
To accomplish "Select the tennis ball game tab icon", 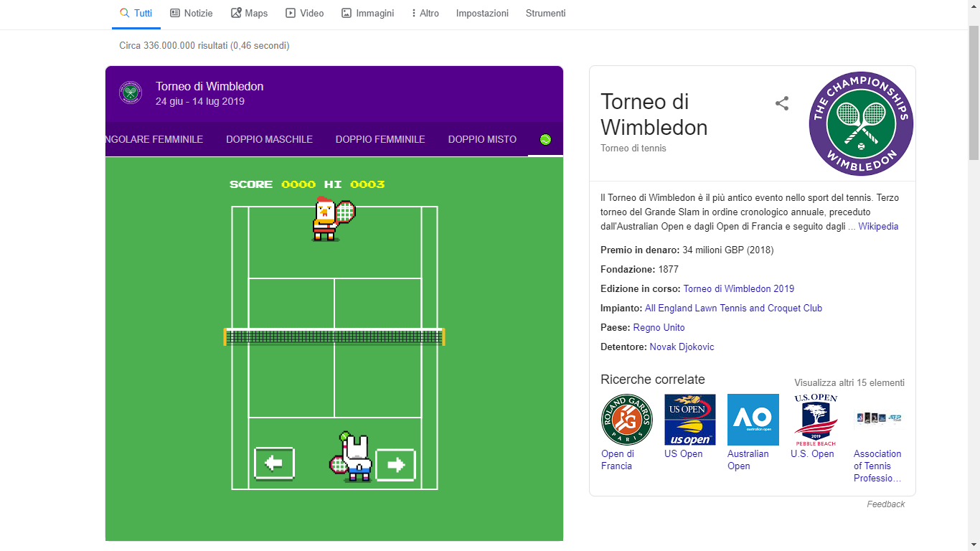I will pos(546,140).
